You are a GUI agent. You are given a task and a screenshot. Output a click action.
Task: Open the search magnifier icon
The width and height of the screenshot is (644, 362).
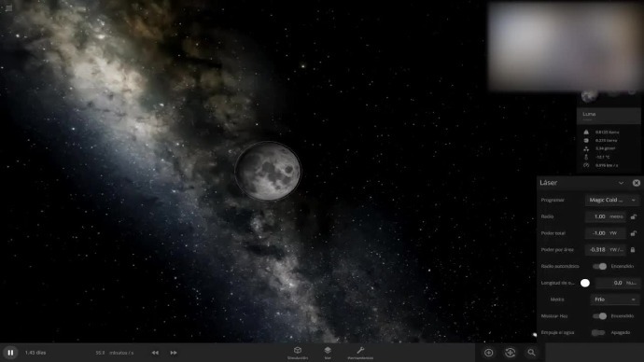coord(531,353)
